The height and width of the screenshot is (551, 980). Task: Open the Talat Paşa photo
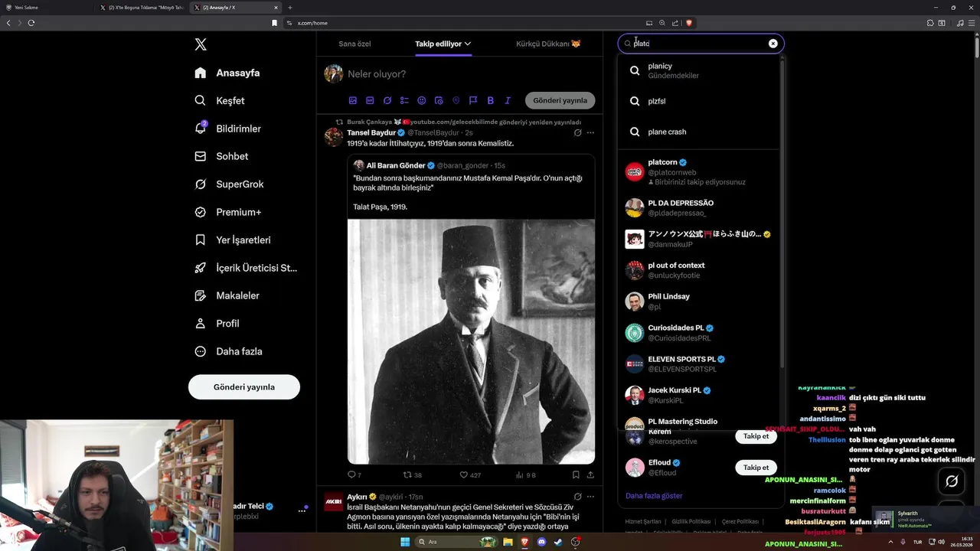[471, 341]
